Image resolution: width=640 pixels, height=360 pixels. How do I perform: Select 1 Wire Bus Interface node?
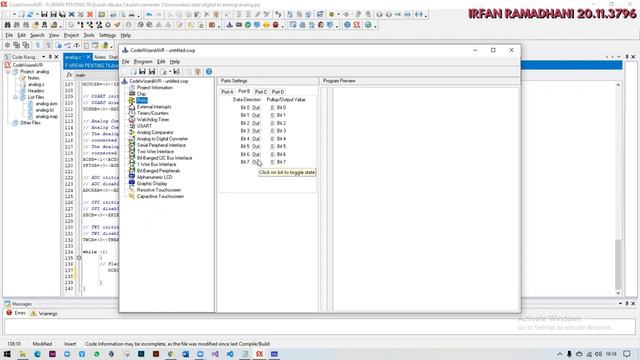pyautogui.click(x=156, y=164)
